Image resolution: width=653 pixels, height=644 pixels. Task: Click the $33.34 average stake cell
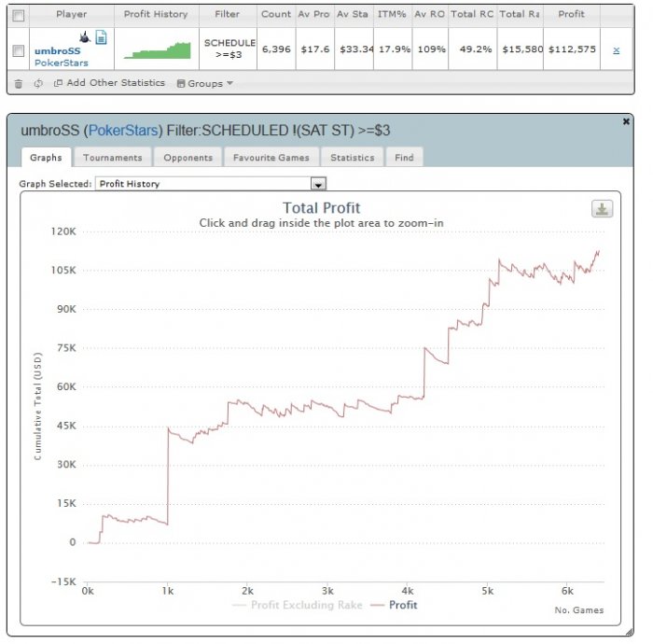click(354, 49)
